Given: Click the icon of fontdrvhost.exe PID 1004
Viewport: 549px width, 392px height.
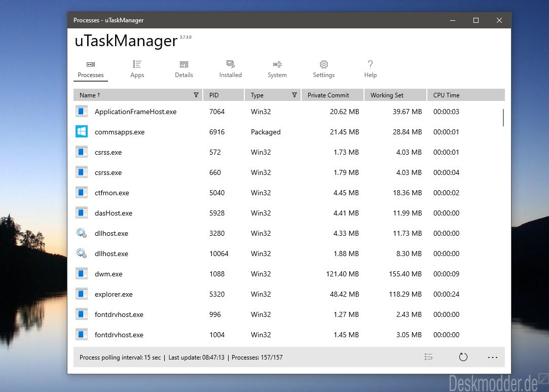Looking at the screenshot, I should (82, 335).
